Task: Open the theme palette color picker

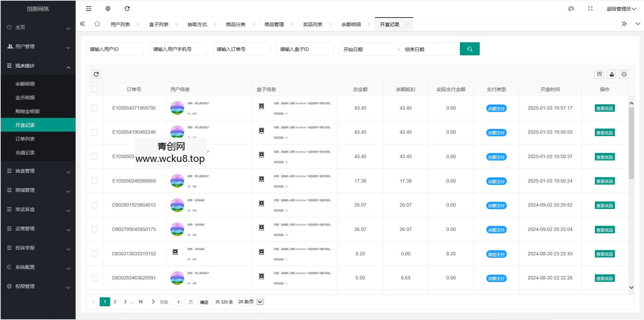Action: [571, 9]
